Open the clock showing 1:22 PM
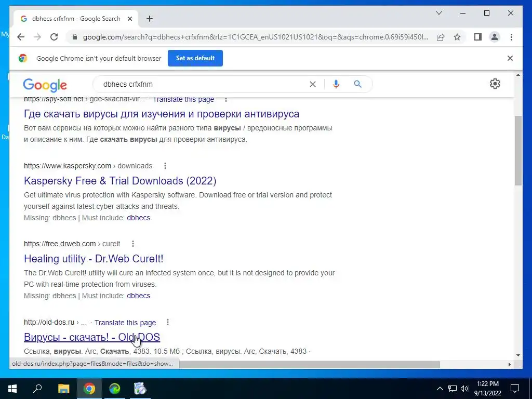The width and height of the screenshot is (532, 399). point(487,389)
